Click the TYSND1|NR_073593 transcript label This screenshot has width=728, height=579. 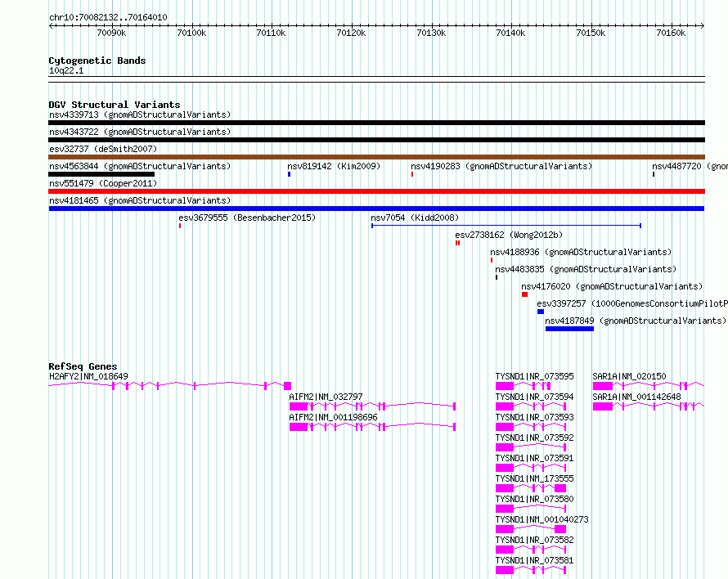(534, 417)
